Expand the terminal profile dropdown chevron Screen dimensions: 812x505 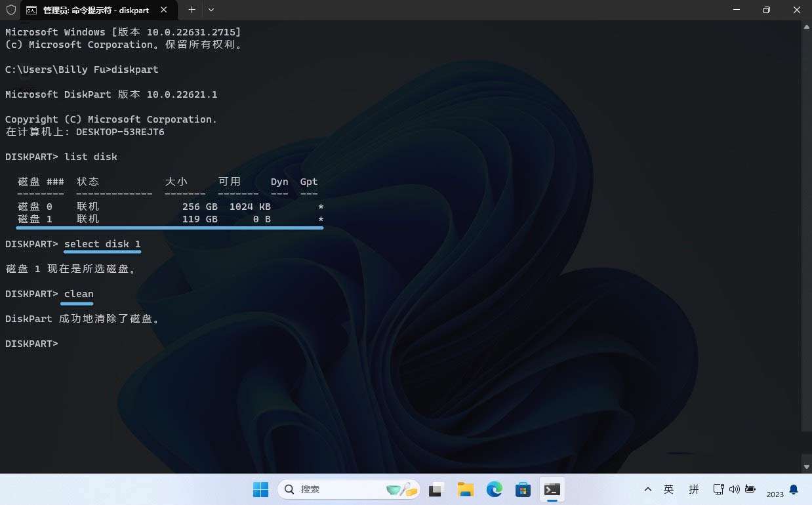coord(211,10)
